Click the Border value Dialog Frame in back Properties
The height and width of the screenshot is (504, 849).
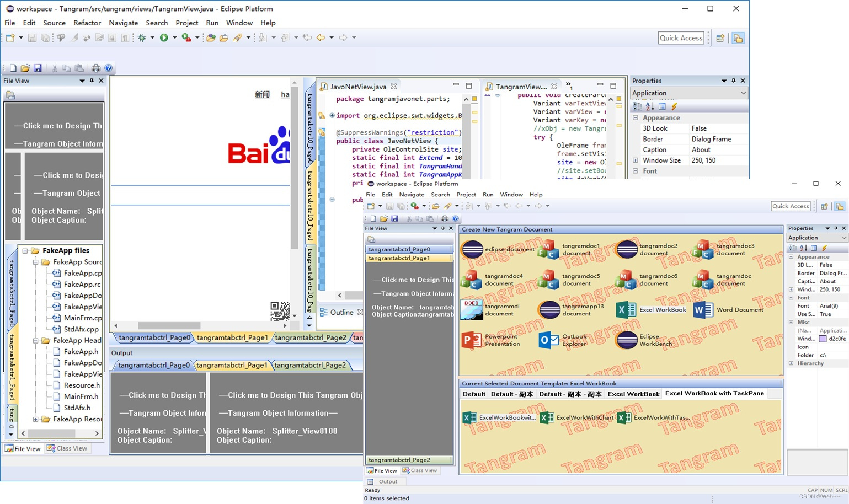pyautogui.click(x=711, y=139)
